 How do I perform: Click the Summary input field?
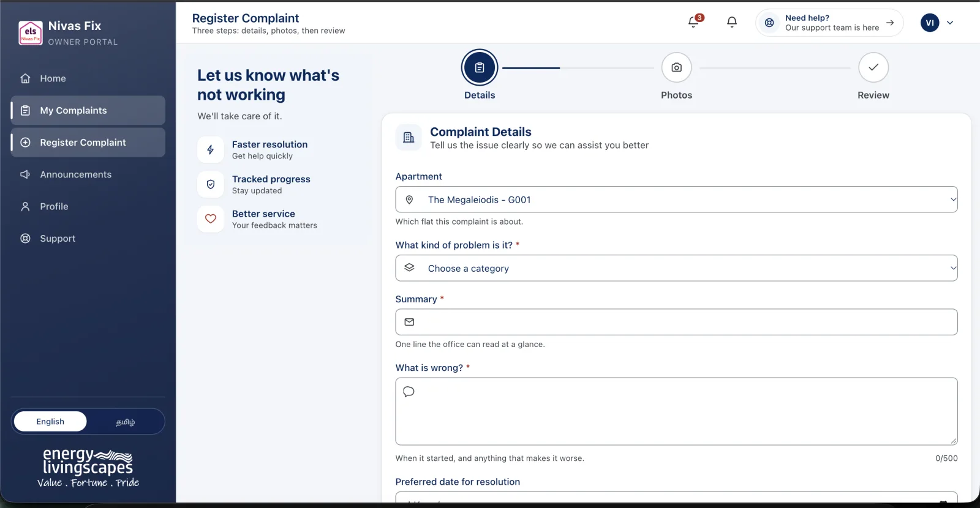coord(676,322)
